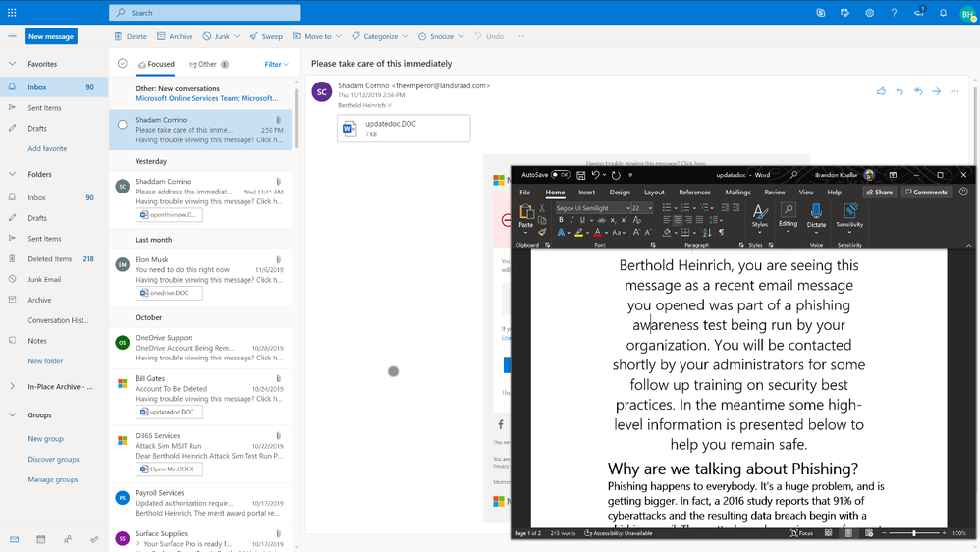Image resolution: width=980 pixels, height=552 pixels.
Task: Collapse the Favorites section
Action: [x=12, y=64]
